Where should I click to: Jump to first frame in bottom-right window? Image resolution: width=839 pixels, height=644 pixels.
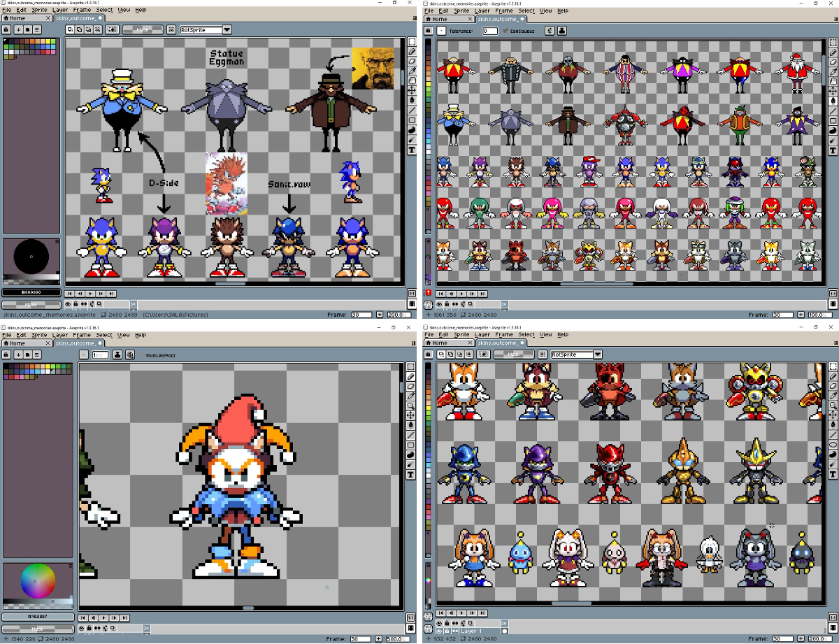[x=442, y=613]
